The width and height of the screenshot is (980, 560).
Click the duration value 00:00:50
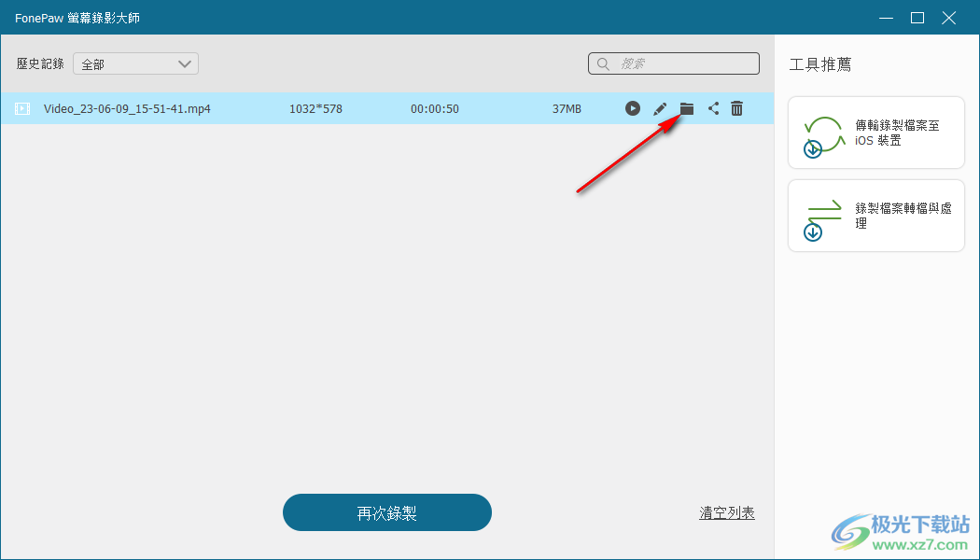[434, 109]
